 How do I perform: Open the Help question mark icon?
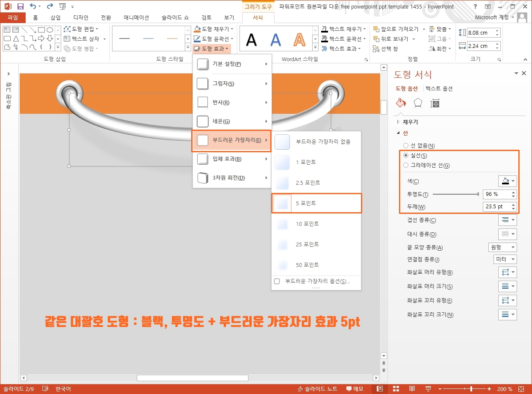(476, 6)
